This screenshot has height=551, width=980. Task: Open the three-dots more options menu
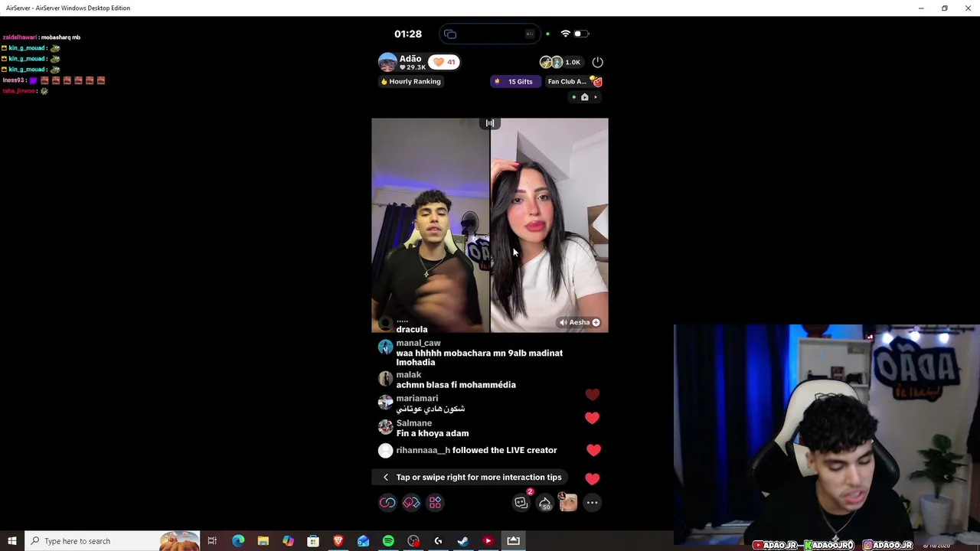(592, 503)
